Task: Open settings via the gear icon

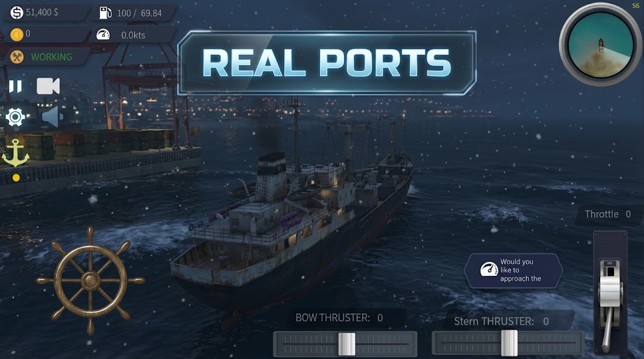Action: (15, 117)
